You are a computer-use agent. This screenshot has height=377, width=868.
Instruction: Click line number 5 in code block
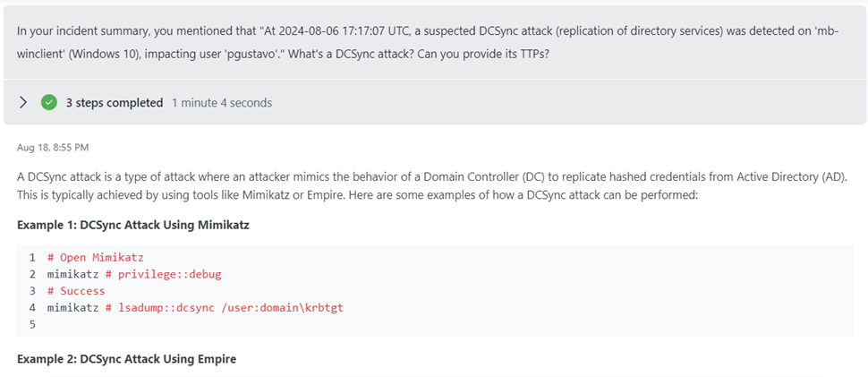coord(32,324)
